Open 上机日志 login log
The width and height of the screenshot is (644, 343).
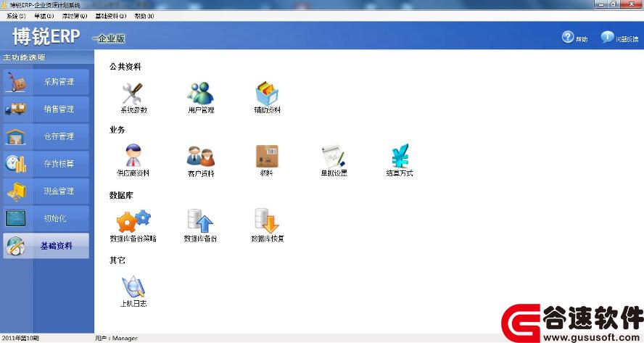click(133, 286)
